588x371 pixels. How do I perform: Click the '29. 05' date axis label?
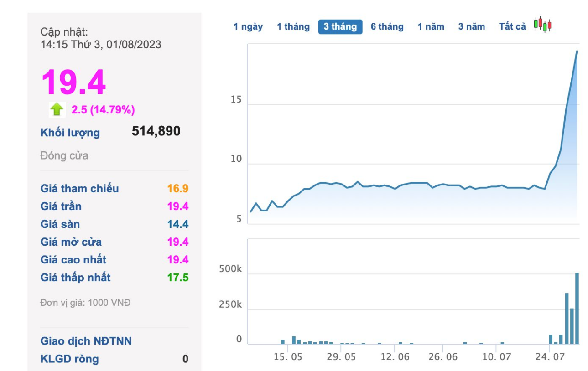point(342,356)
